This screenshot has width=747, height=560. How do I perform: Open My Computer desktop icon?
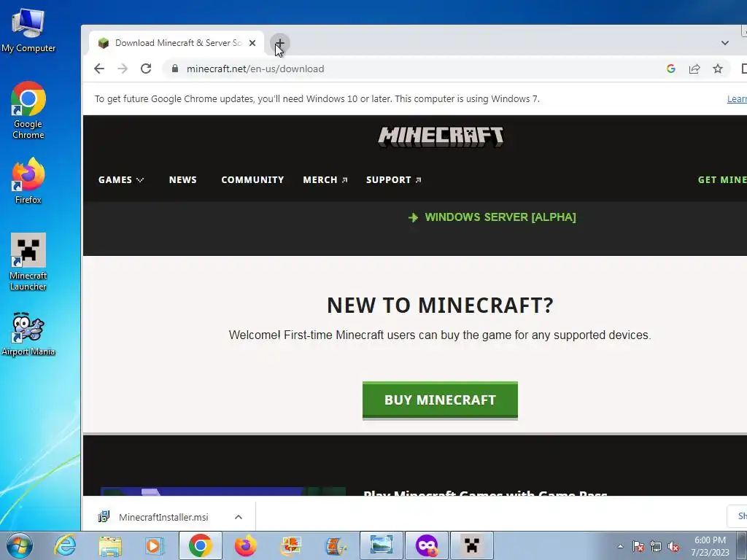(x=28, y=31)
